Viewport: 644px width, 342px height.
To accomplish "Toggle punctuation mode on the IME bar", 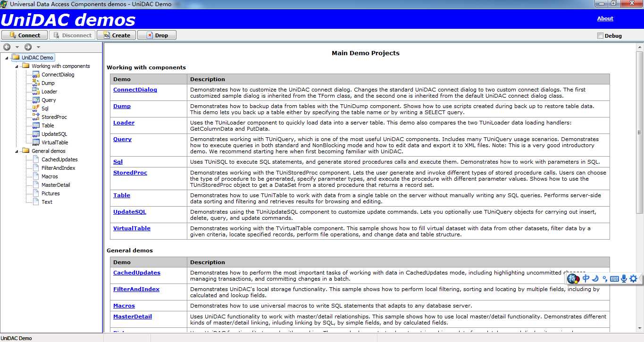I will [x=605, y=279].
